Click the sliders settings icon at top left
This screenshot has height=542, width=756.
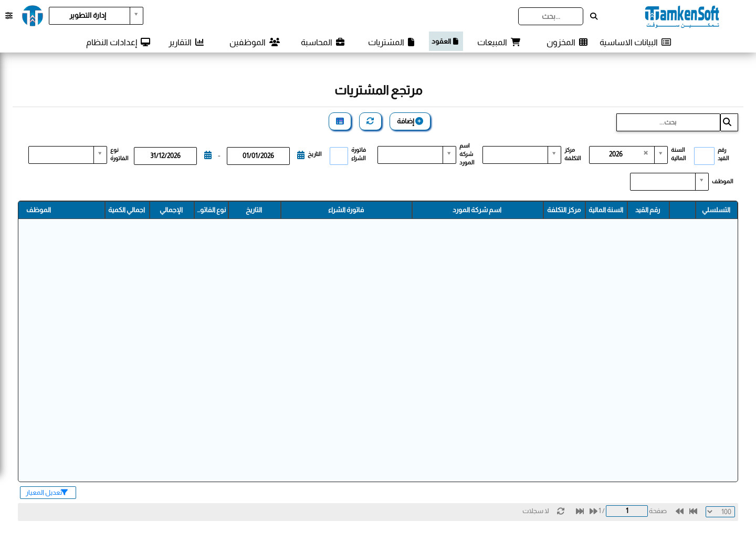(x=9, y=16)
